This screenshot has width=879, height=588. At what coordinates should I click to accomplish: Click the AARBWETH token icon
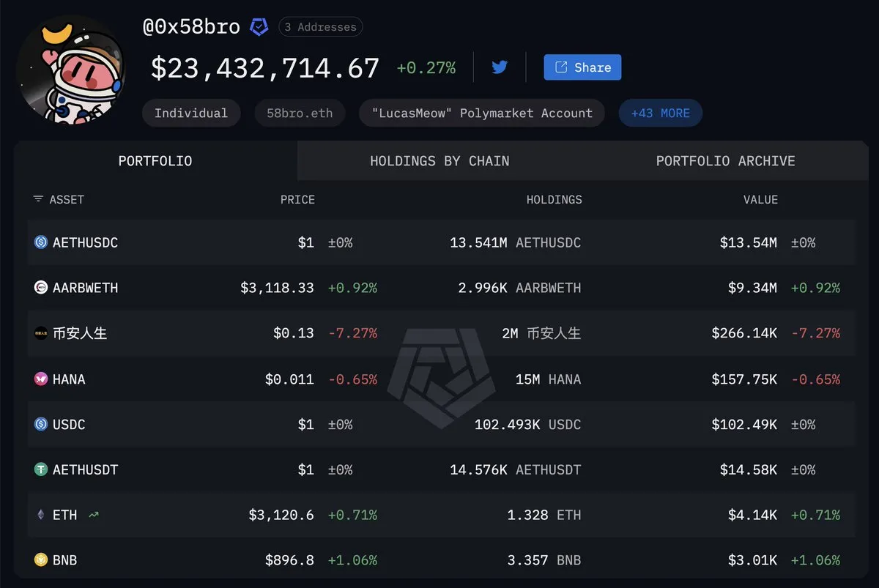pos(41,288)
